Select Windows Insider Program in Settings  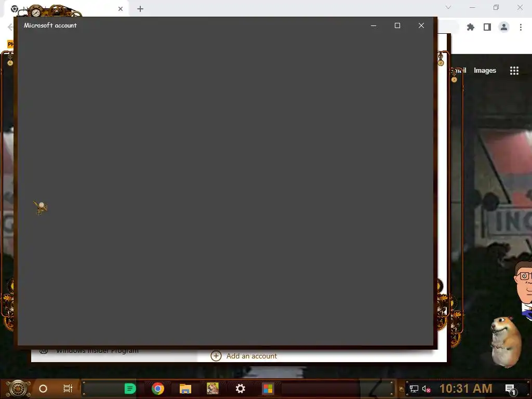(97, 350)
